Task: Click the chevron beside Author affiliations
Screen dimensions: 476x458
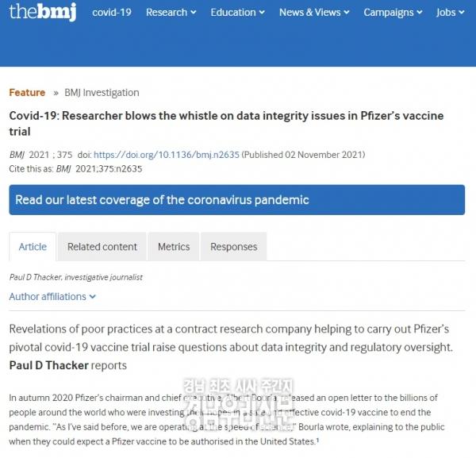Action: click(93, 297)
